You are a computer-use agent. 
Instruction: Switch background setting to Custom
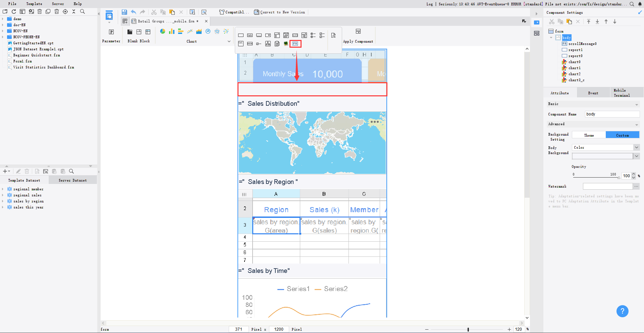pyautogui.click(x=623, y=135)
